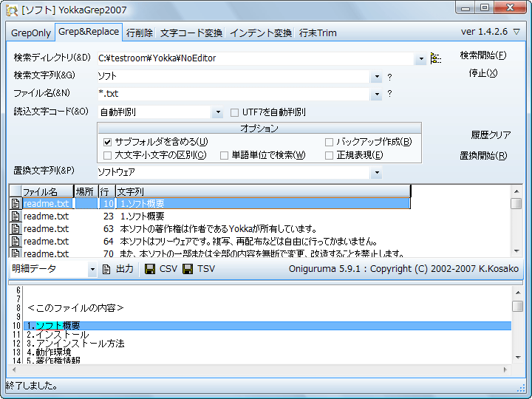Click preview line 13 4.動作環境
This screenshot has width=532, height=399.
click(49, 352)
